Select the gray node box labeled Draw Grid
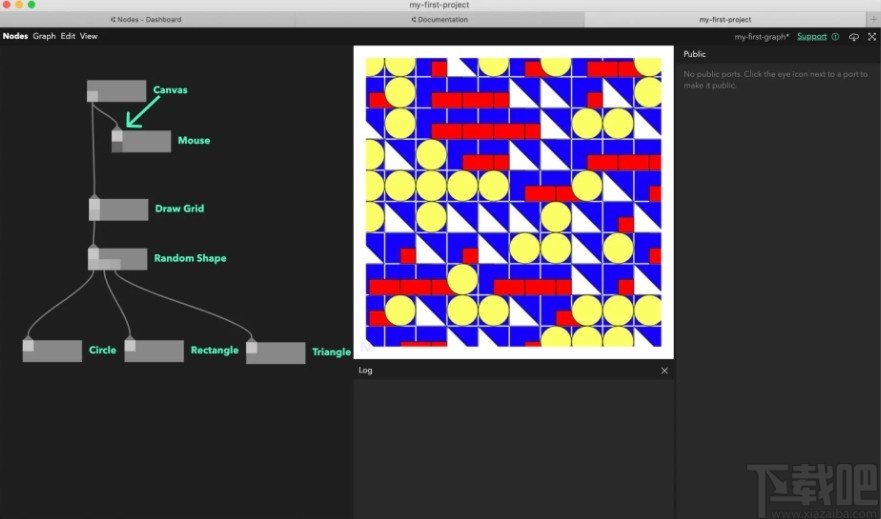The height and width of the screenshot is (519, 881). (119, 210)
